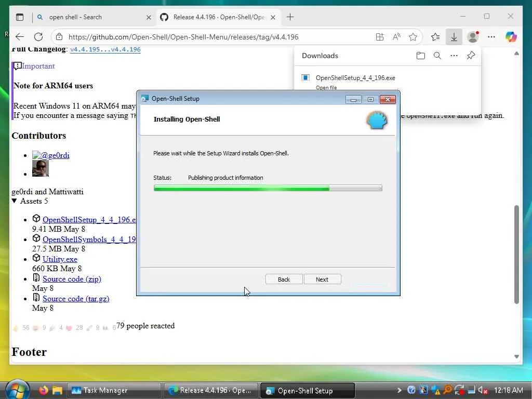Click the Back button in Setup

pos(284,279)
